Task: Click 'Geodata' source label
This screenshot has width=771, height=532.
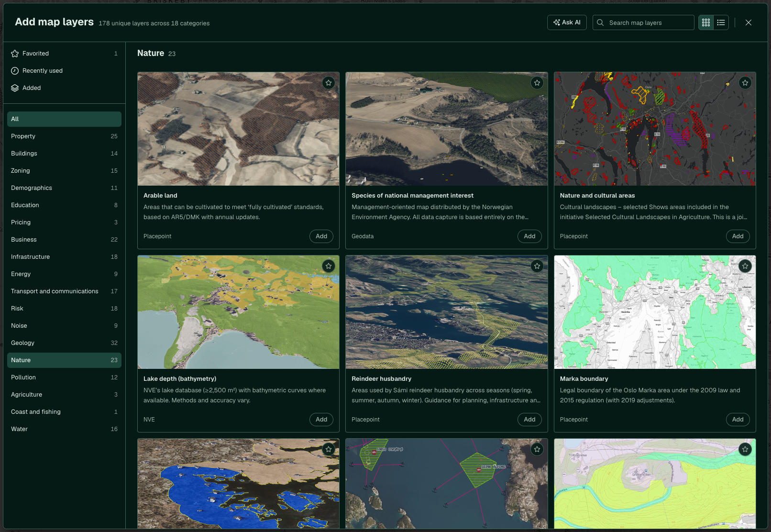Action: tap(363, 236)
